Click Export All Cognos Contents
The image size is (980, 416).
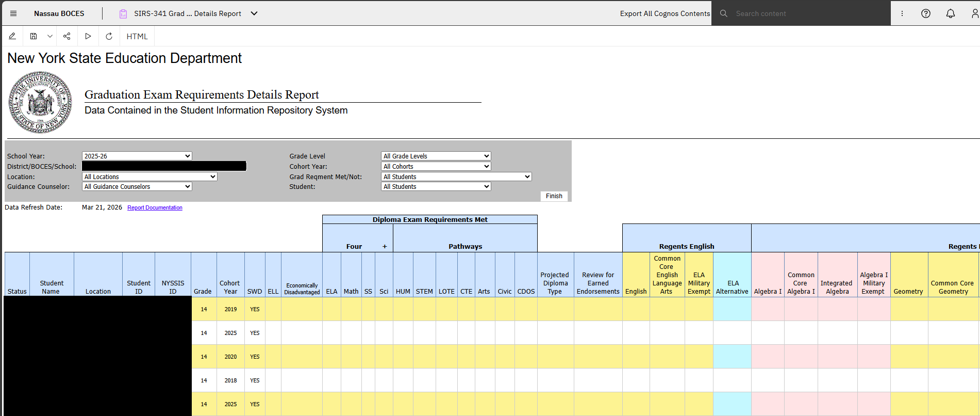coord(665,13)
